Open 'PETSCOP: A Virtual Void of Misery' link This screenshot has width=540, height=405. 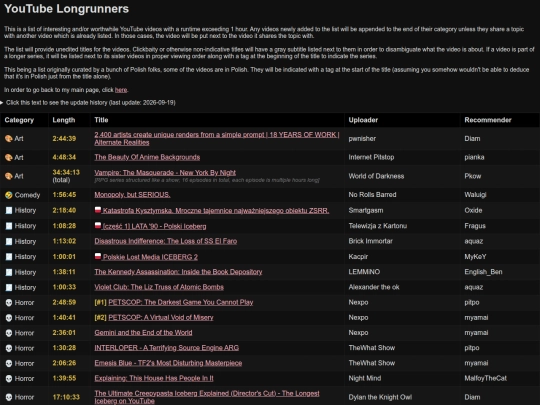(161, 317)
